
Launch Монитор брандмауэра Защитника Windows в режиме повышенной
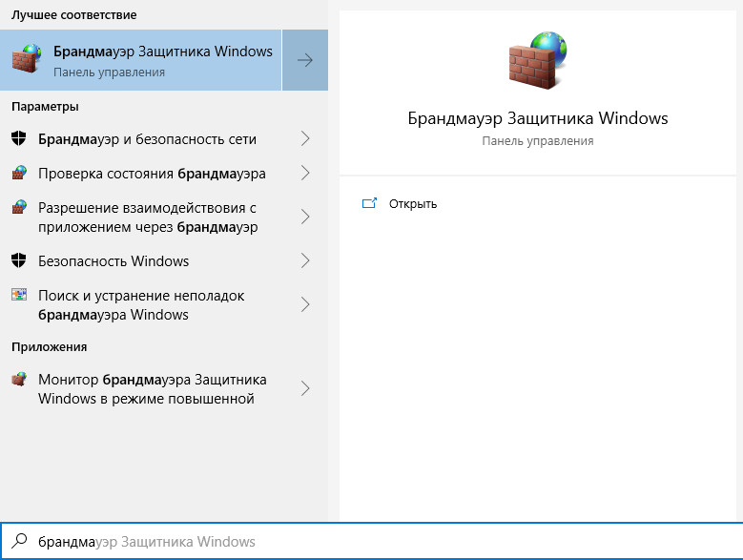[152, 389]
